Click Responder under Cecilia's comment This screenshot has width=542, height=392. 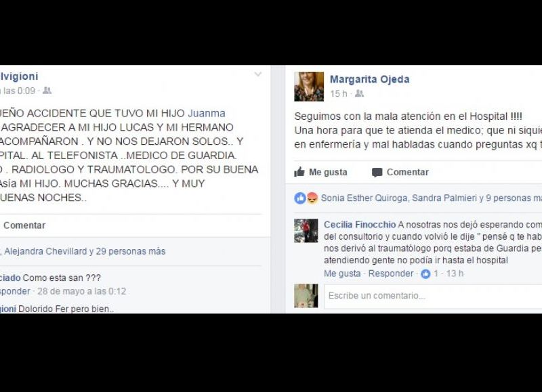click(x=391, y=274)
